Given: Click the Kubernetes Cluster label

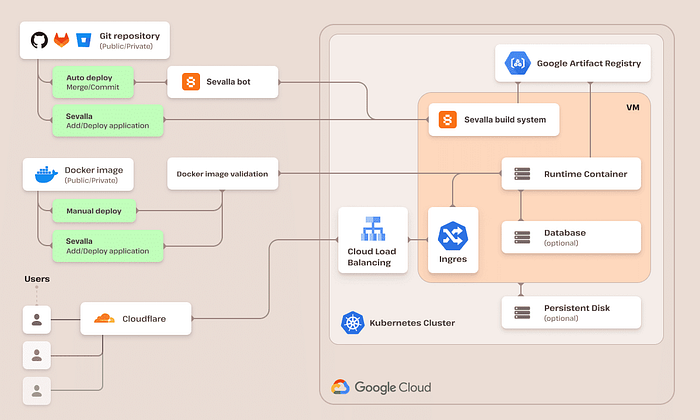Looking at the screenshot, I should 412,323.
